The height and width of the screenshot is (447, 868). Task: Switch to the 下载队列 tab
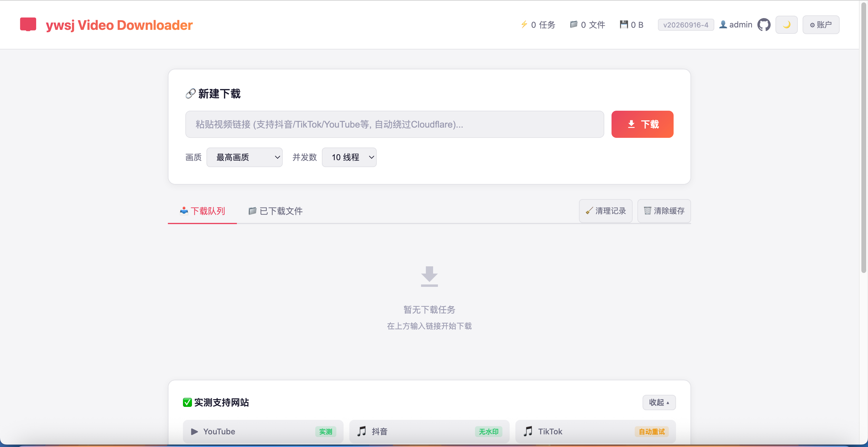(x=202, y=211)
